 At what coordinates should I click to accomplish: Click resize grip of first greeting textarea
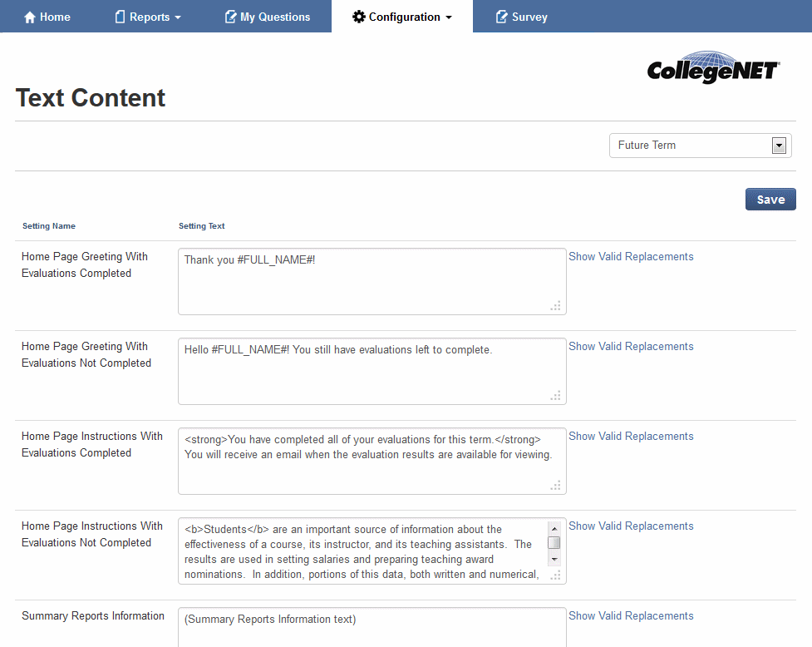(x=556, y=306)
